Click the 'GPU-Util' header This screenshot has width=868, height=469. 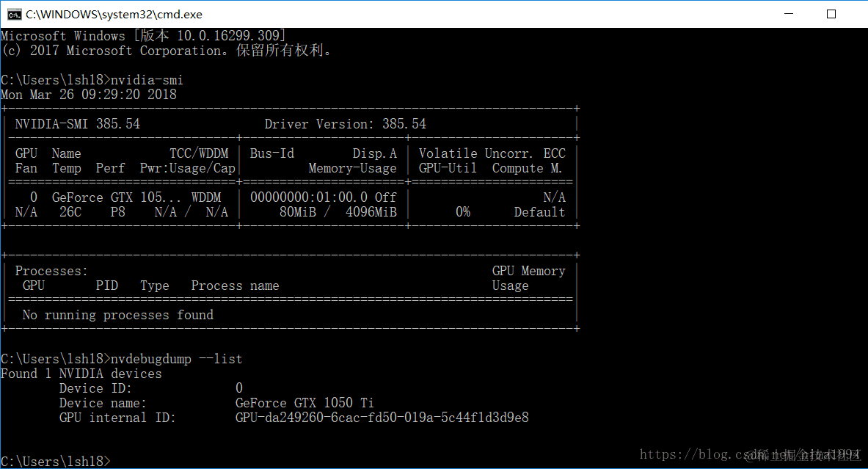[x=448, y=168]
